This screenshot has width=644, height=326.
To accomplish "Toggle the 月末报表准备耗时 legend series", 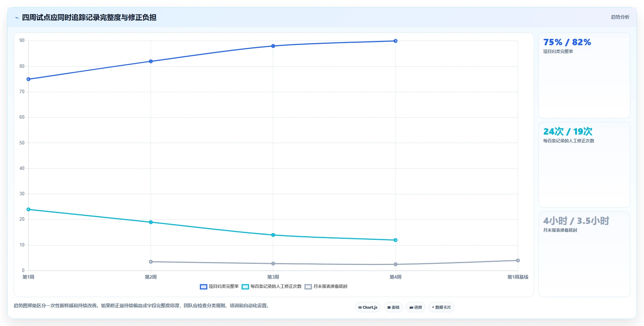I will coord(326,286).
